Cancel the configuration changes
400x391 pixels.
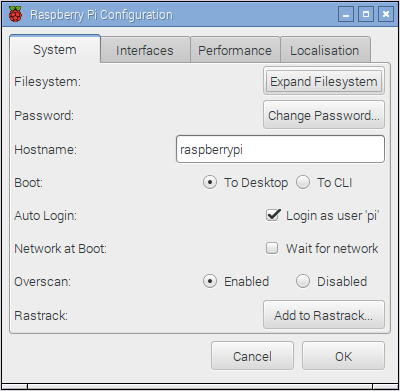coord(252,356)
